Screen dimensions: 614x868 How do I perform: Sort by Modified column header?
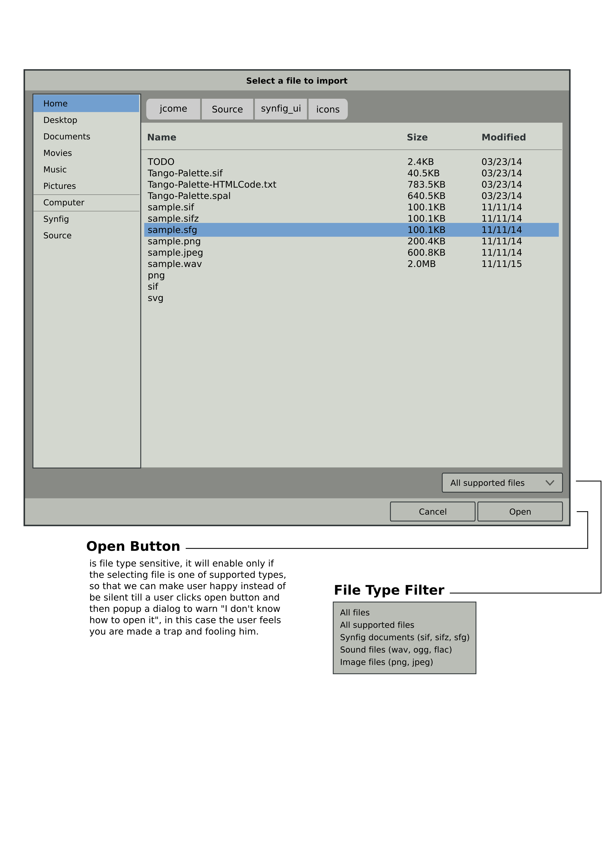point(503,137)
